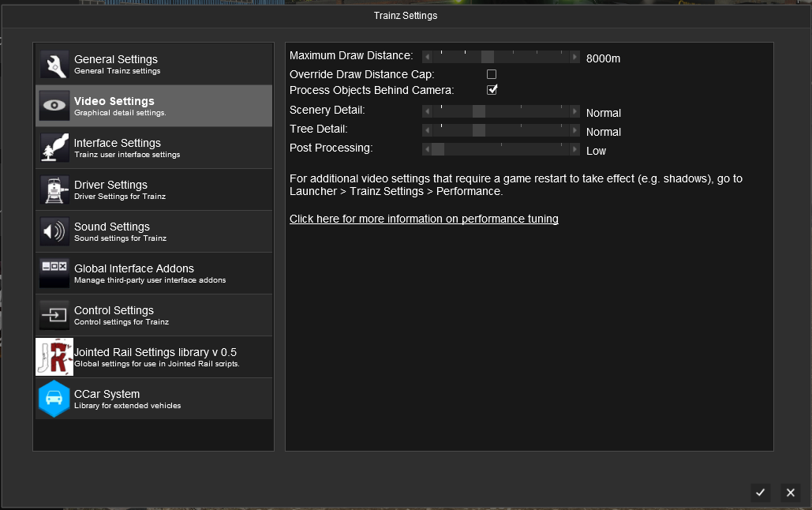Click the General Settings wrench icon

pos(54,64)
